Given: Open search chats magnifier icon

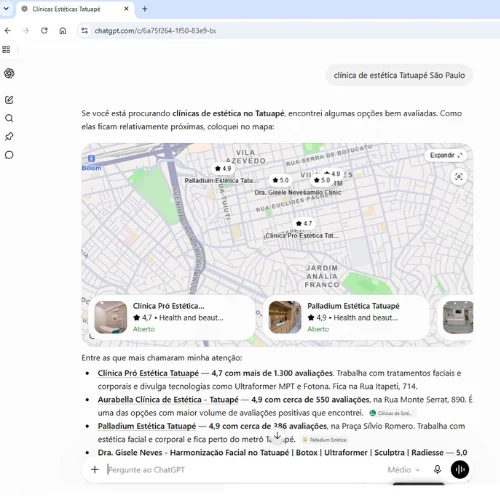Looking at the screenshot, I should click(9, 118).
